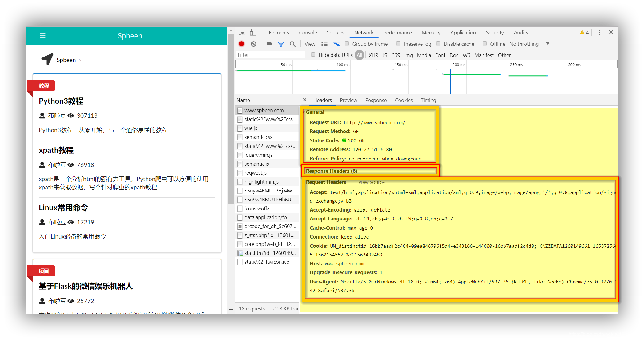Expand the Spbeen breadcrumb chevron
The image size is (644, 340).
click(x=80, y=60)
